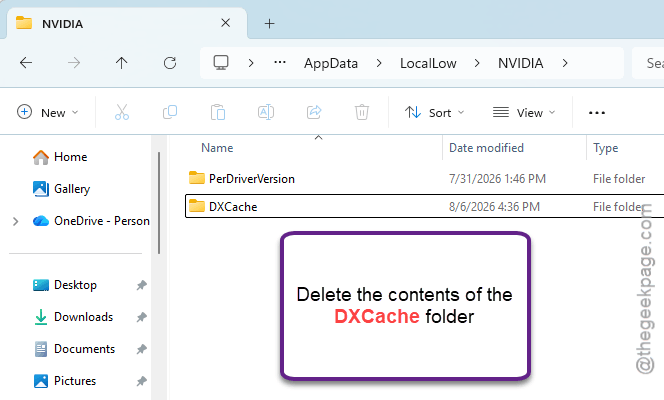Expand the chevron after LocalLow
664x400 pixels.
[477, 63]
